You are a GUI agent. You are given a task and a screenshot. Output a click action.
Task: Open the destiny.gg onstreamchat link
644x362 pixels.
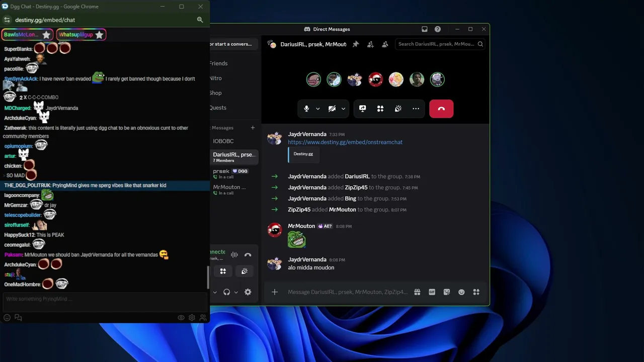tap(345, 142)
